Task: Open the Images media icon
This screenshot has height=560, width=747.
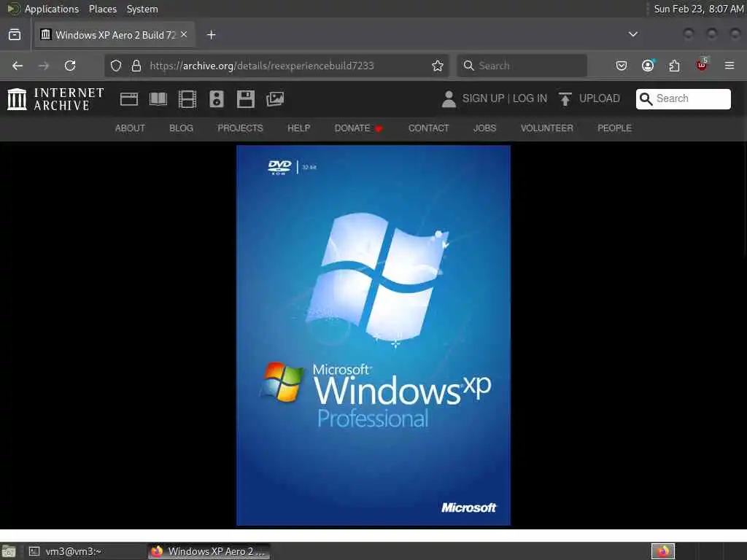Action: 275,99
